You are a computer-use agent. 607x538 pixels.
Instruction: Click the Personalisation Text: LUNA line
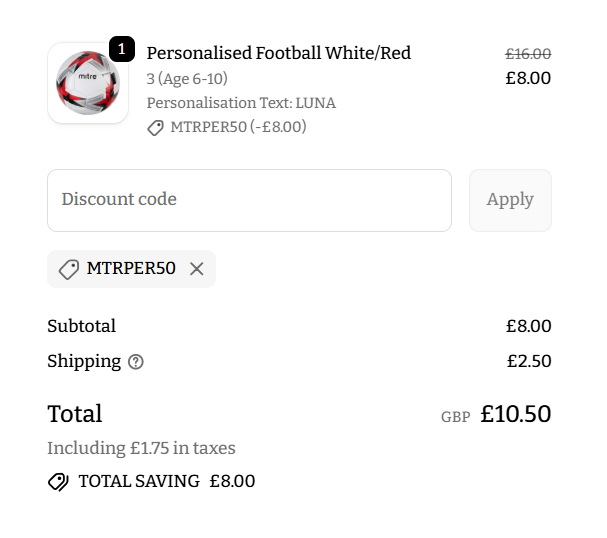[241, 103]
